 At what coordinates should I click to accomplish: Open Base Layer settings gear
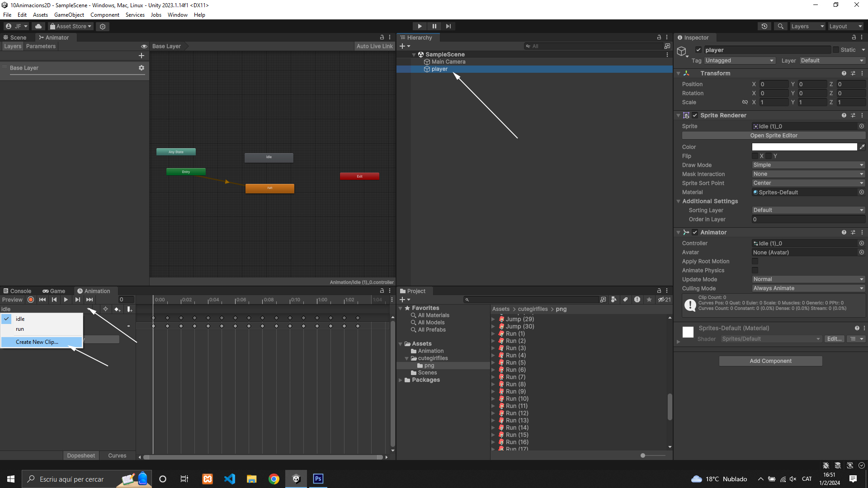142,68
